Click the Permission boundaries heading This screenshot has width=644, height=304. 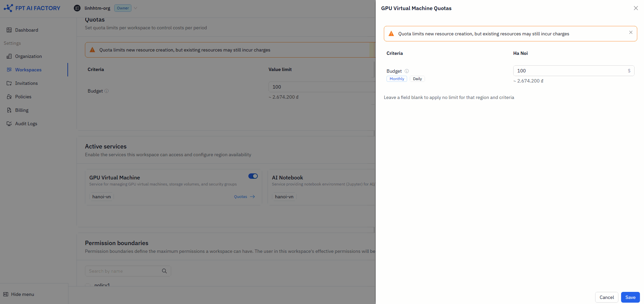[x=117, y=243]
